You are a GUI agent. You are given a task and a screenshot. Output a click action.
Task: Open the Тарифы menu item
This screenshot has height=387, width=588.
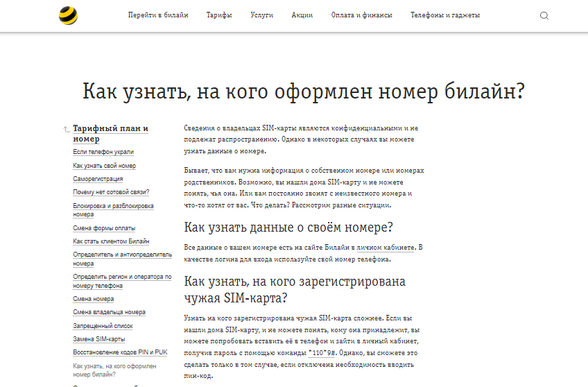[219, 15]
